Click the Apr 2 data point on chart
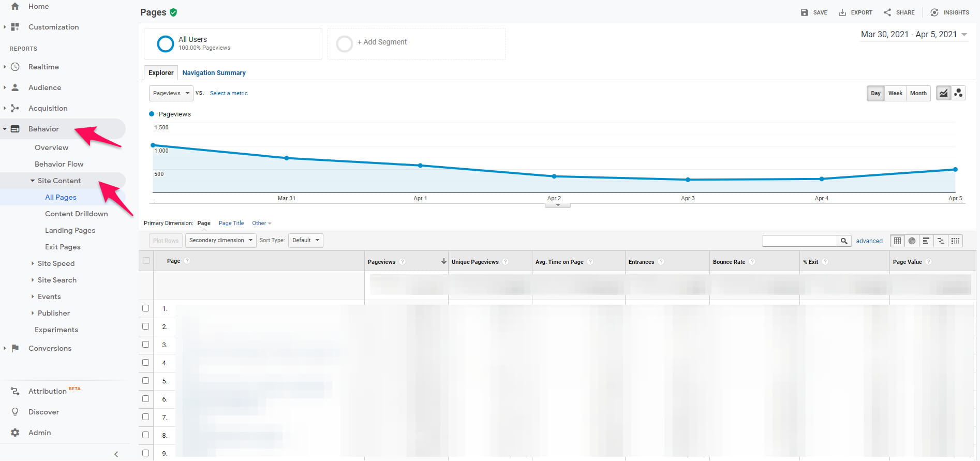Screen dimensions: 980x461 (554, 176)
